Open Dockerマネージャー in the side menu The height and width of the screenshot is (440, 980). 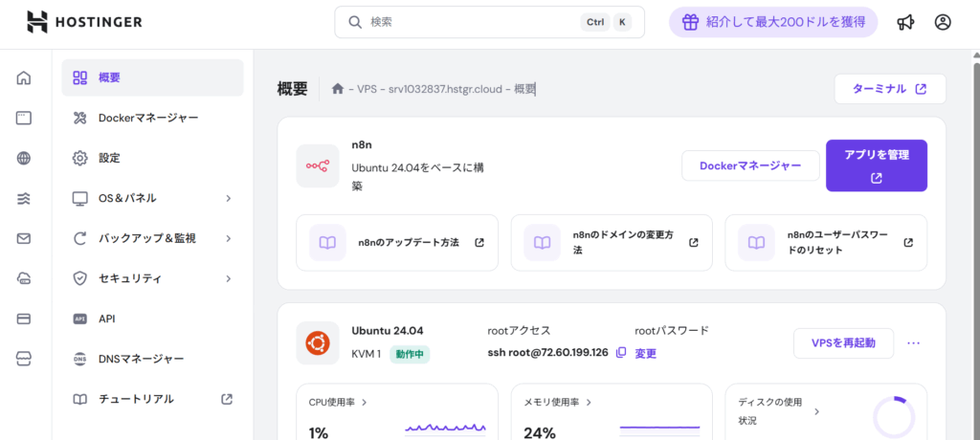click(148, 118)
